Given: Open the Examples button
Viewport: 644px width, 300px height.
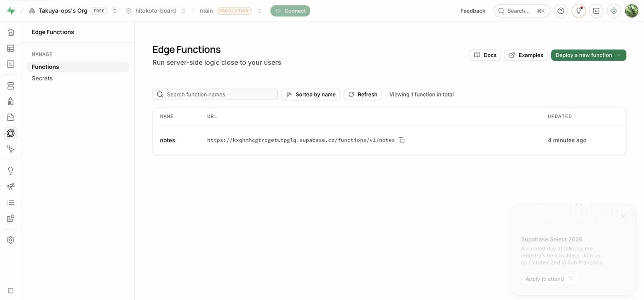Looking at the screenshot, I should coord(526,55).
